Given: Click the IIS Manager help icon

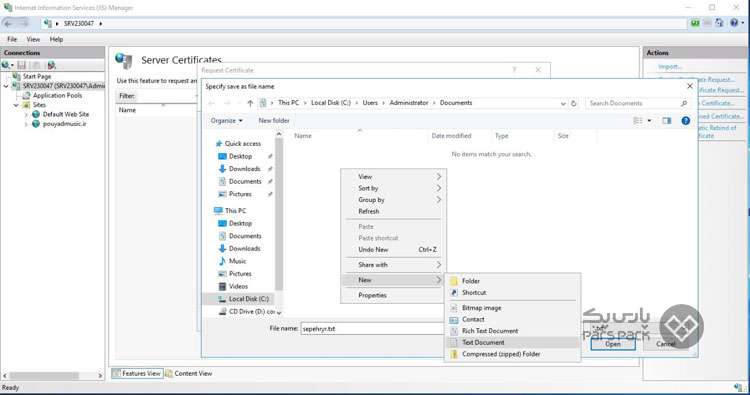Looking at the screenshot, I should (x=734, y=23).
